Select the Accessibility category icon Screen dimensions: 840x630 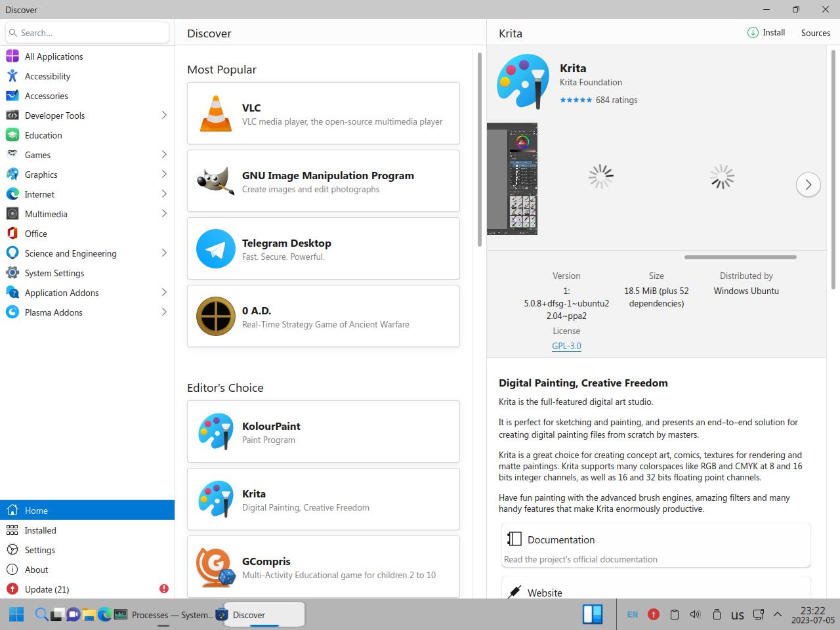pyautogui.click(x=12, y=76)
